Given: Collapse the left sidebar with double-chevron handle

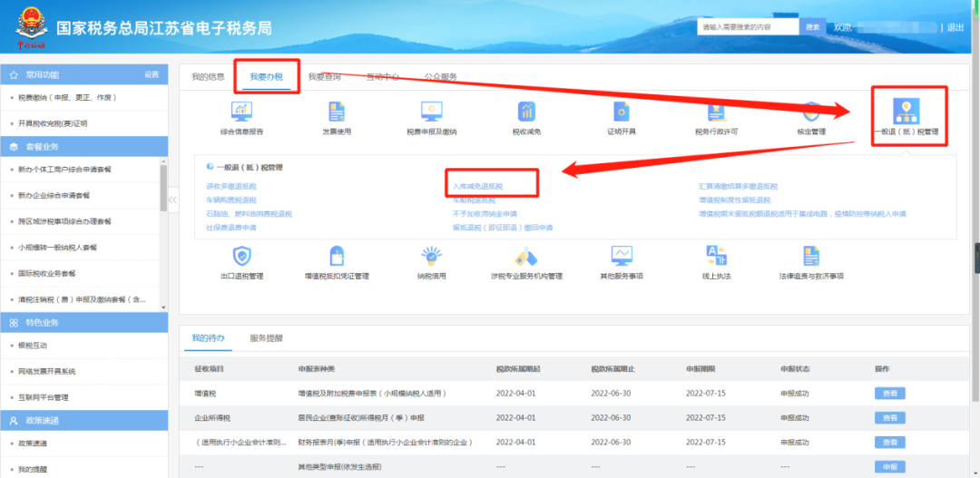Looking at the screenshot, I should (173, 200).
